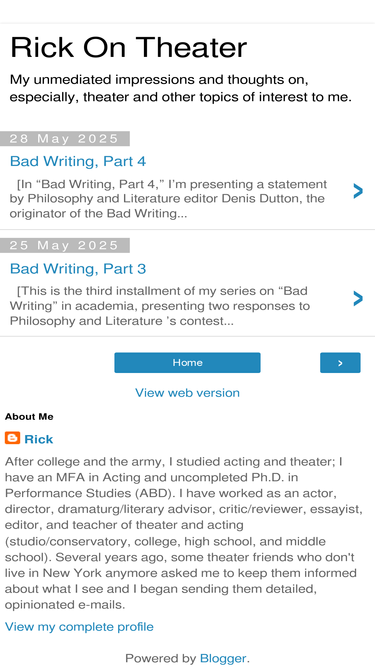375x667 pixels.
Task: Follow the Blogger link in the footer
Action: click(x=223, y=658)
